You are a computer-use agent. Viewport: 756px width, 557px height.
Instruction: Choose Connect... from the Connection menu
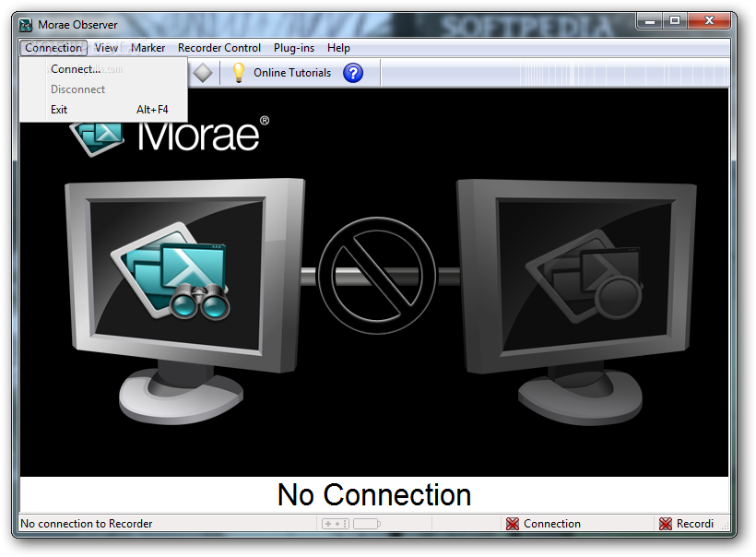[x=103, y=69]
